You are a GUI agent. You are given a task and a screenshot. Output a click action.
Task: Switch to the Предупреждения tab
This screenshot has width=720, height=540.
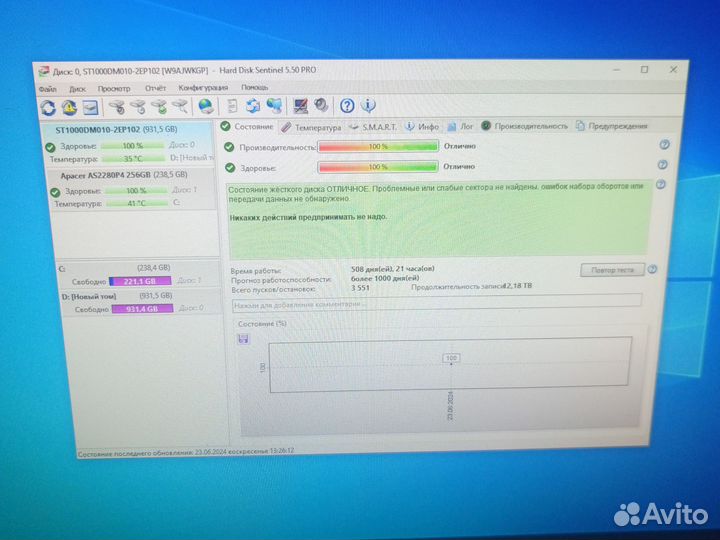coord(612,125)
